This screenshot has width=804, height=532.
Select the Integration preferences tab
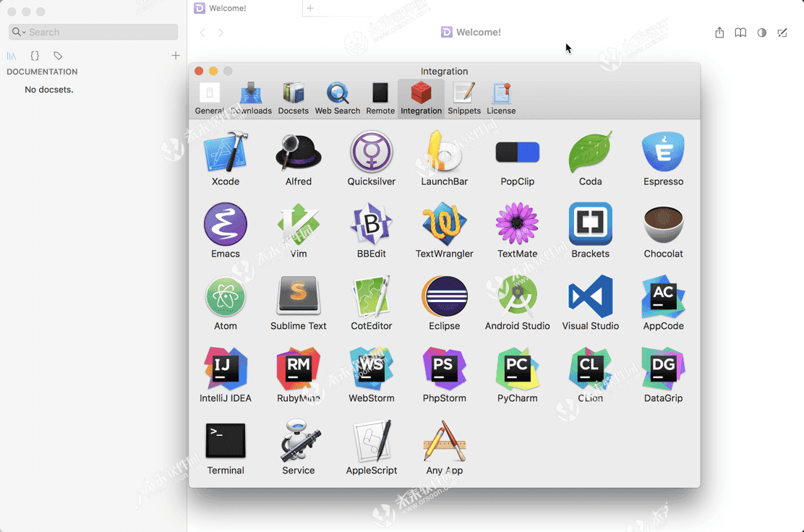tap(421, 98)
